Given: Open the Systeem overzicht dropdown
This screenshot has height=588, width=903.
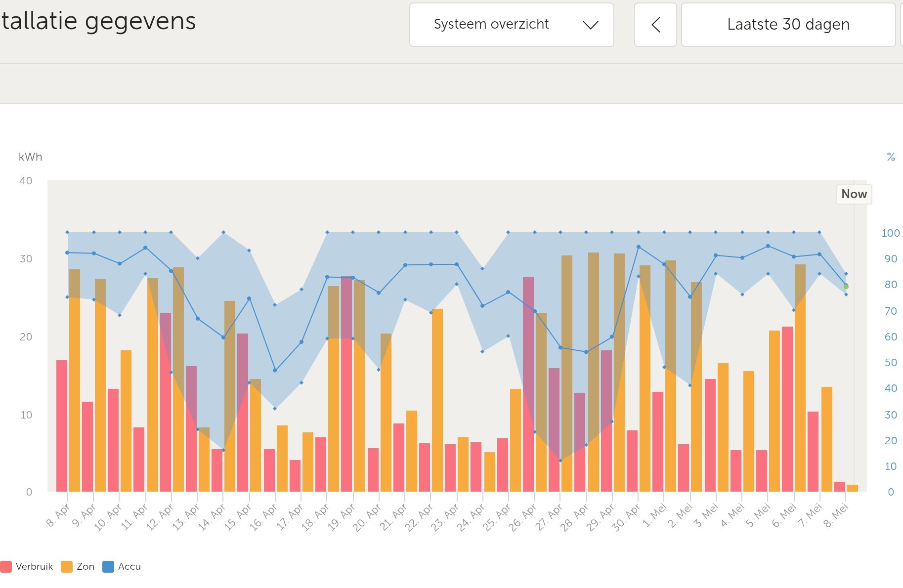Looking at the screenshot, I should point(511,25).
